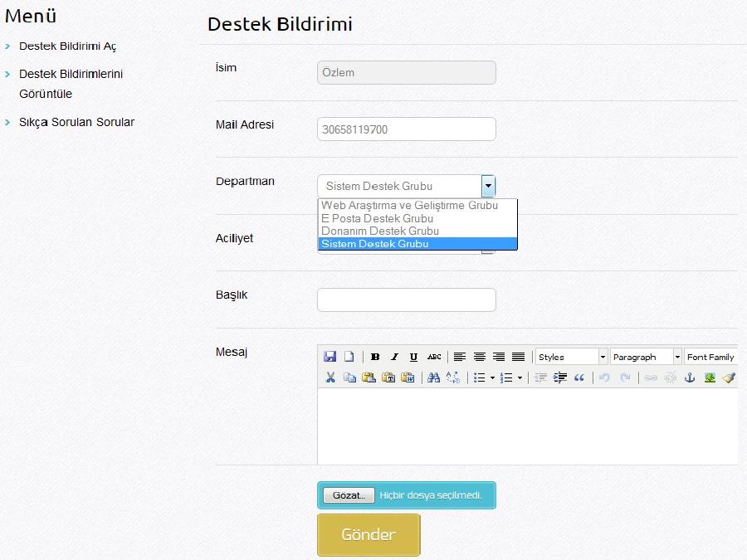Open Destek Bildirimi Aç menu link
Viewport: 747px width, 560px height.
68,46
